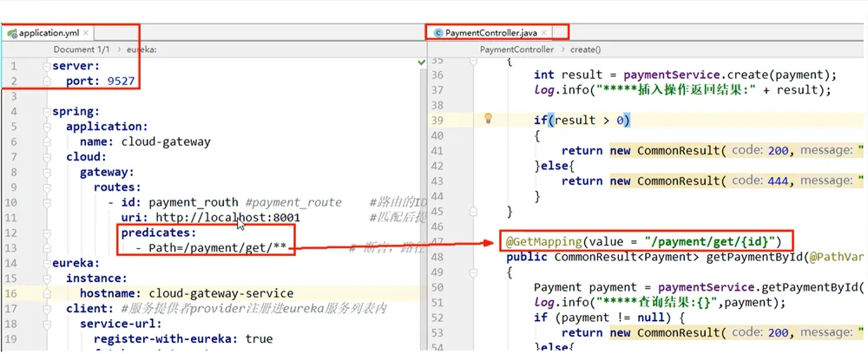Switch to the PaymentController.java editor tab
Viewport: 868px width, 354px height.
click(491, 33)
